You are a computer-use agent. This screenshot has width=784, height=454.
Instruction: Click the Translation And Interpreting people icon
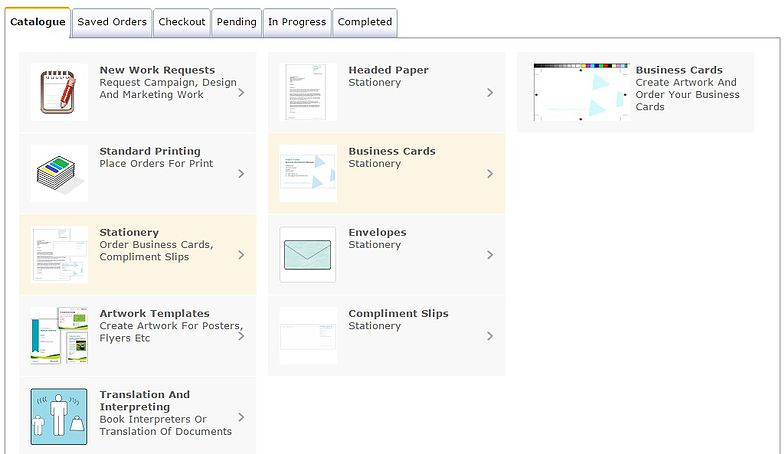click(x=59, y=416)
